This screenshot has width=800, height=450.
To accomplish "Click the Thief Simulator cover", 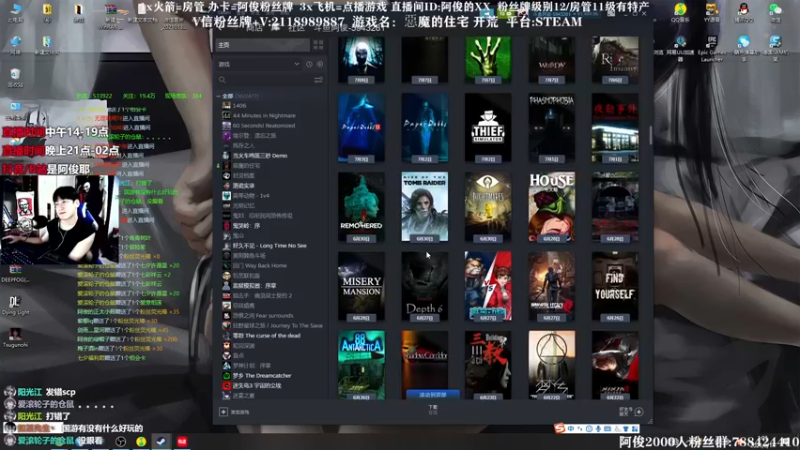I will [488, 128].
